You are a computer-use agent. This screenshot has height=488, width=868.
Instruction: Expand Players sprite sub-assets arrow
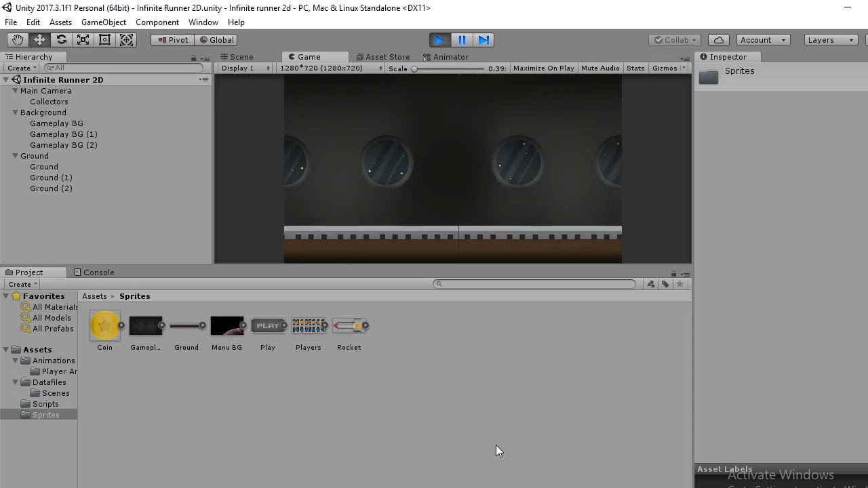pos(325,326)
